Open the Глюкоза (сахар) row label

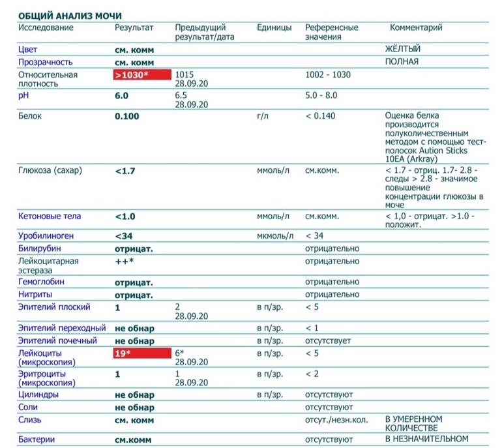pyautogui.click(x=50, y=171)
